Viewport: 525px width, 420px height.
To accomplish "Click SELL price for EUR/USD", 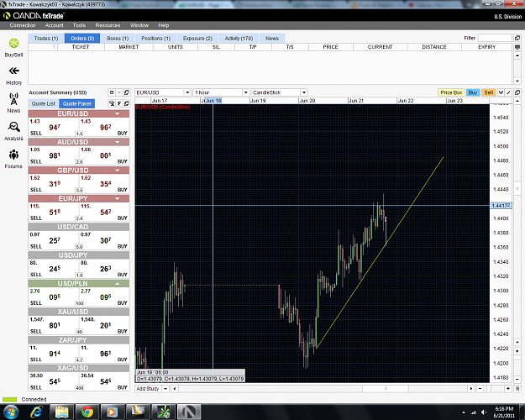I will (x=54, y=127).
